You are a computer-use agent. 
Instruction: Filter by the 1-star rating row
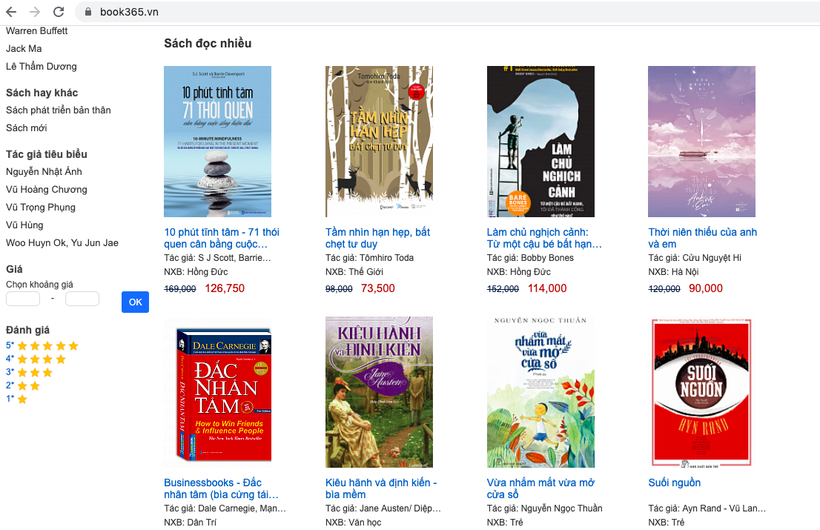point(17,399)
